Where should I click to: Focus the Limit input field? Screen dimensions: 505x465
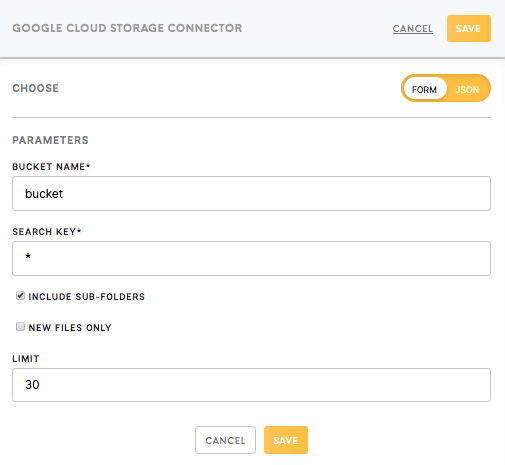coord(251,385)
